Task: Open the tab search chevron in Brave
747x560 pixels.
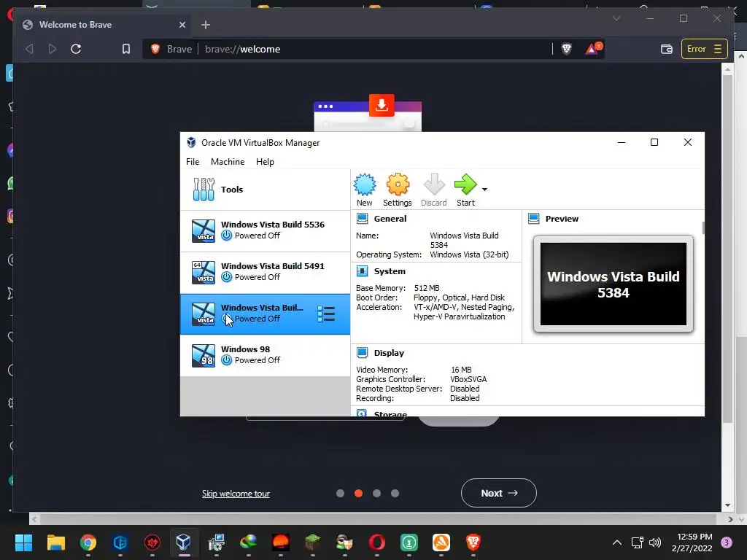Action: [x=616, y=18]
